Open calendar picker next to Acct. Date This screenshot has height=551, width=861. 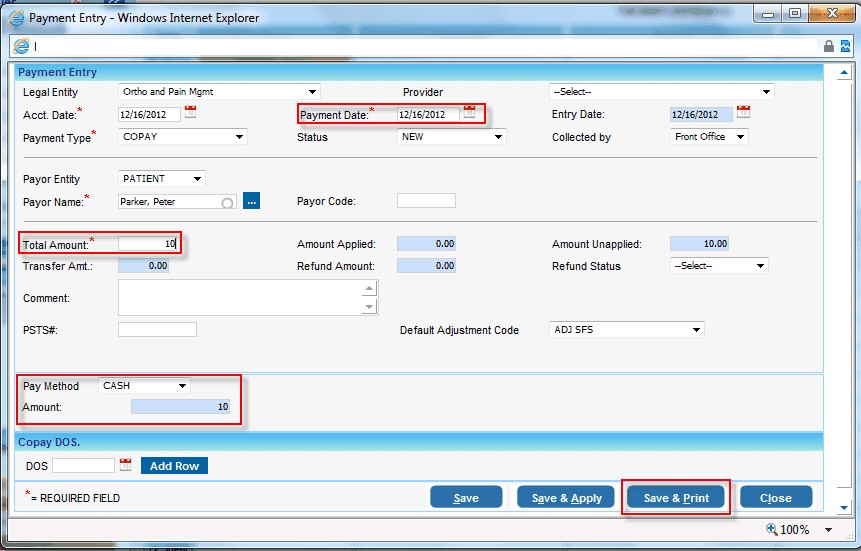[x=191, y=113]
